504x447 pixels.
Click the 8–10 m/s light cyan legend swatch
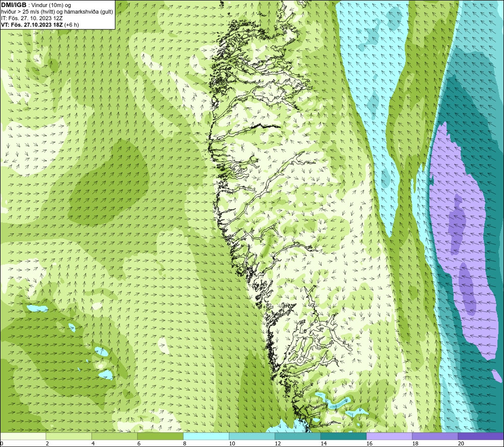(206, 436)
